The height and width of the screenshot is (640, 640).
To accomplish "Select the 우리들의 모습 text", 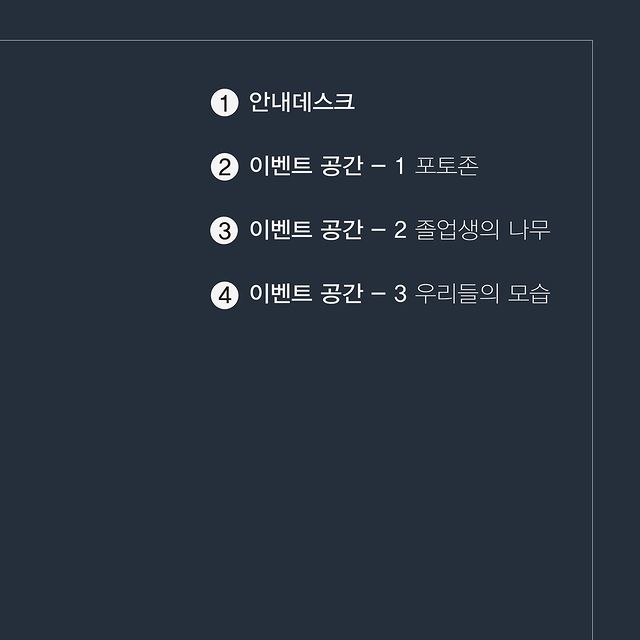I will 482,295.
